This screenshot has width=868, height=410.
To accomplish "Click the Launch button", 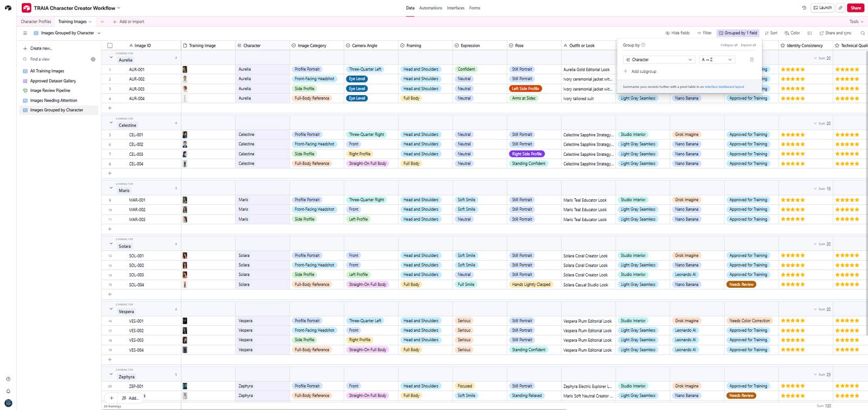I will click(x=822, y=8).
